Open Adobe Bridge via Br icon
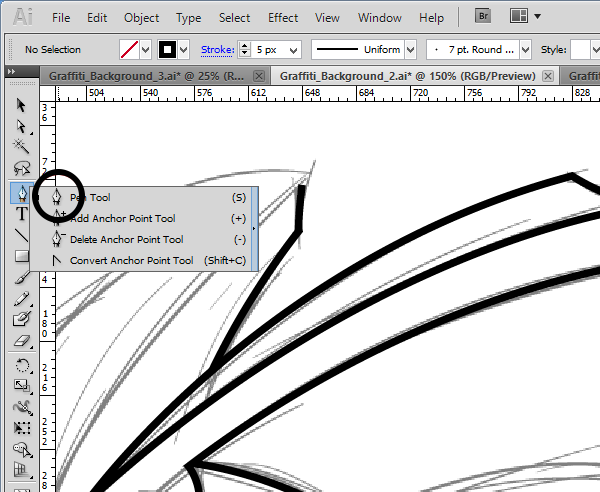 [481, 17]
